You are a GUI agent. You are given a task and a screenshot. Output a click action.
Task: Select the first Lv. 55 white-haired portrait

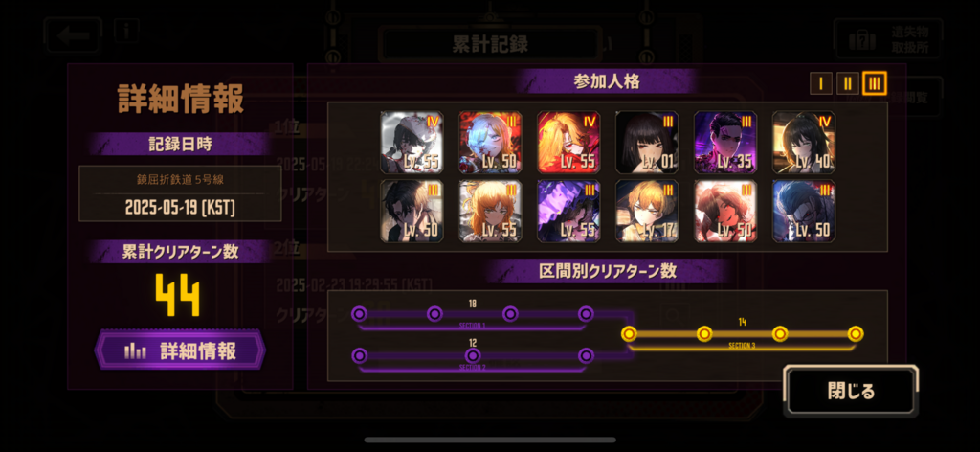412,143
